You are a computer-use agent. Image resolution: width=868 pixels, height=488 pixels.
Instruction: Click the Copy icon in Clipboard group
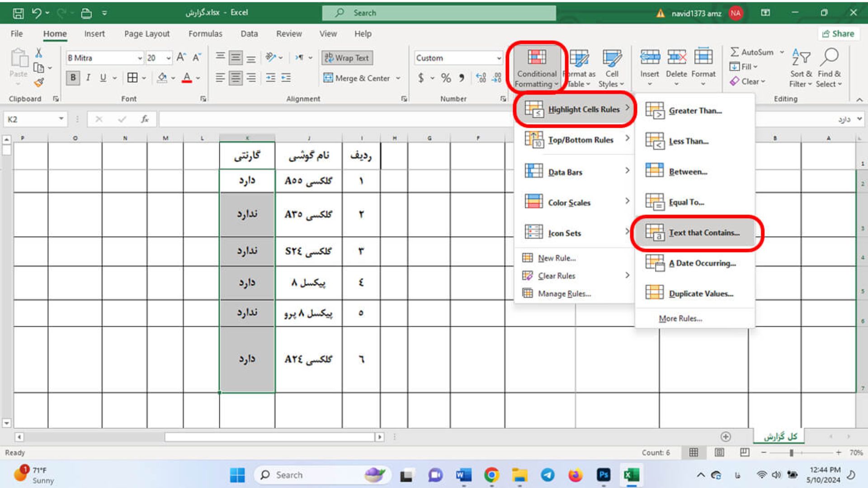coord(39,68)
